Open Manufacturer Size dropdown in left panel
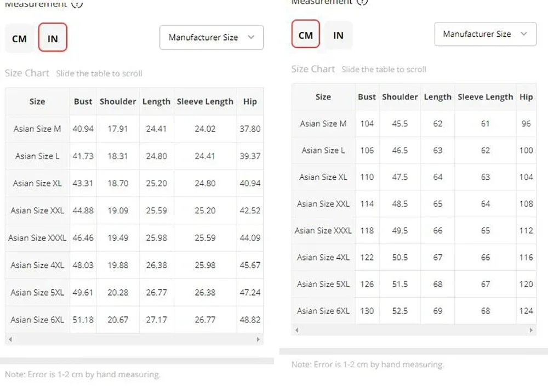This screenshot has width=548, height=392. click(x=212, y=37)
